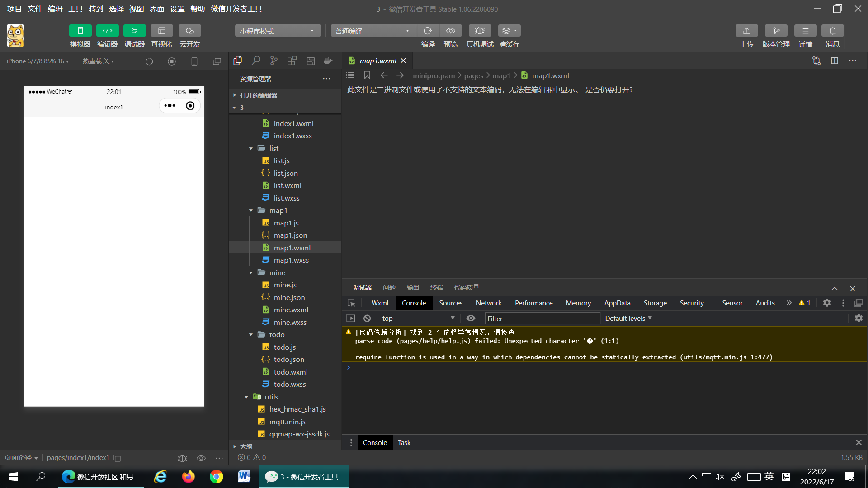This screenshot has width=868, height=488.
Task: Open the 工具 menu
Action: click(x=75, y=9)
